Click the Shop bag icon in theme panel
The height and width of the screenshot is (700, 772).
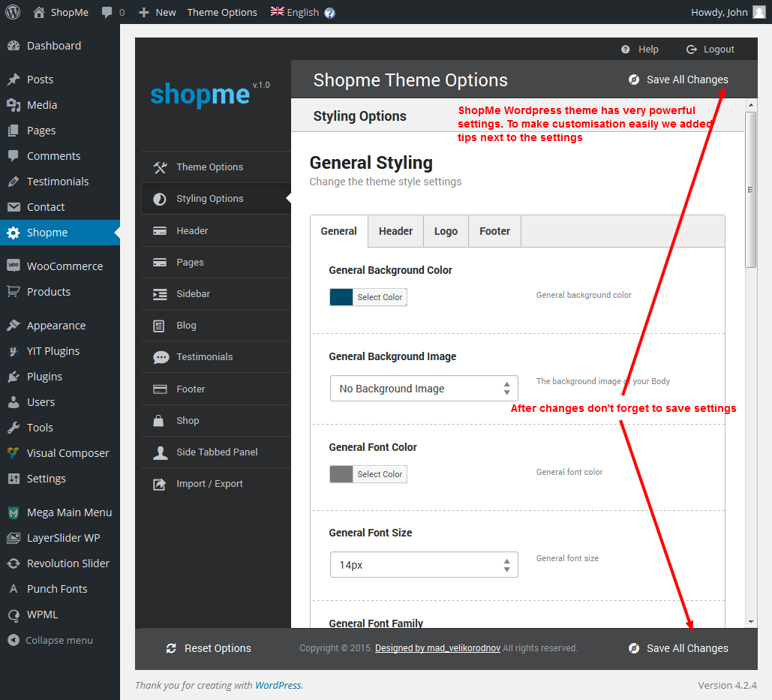pyautogui.click(x=160, y=421)
